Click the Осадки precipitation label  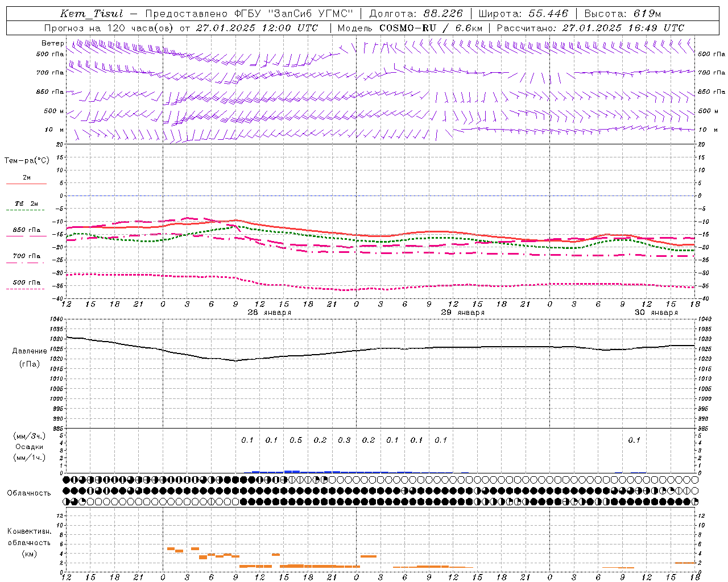pyautogui.click(x=30, y=447)
